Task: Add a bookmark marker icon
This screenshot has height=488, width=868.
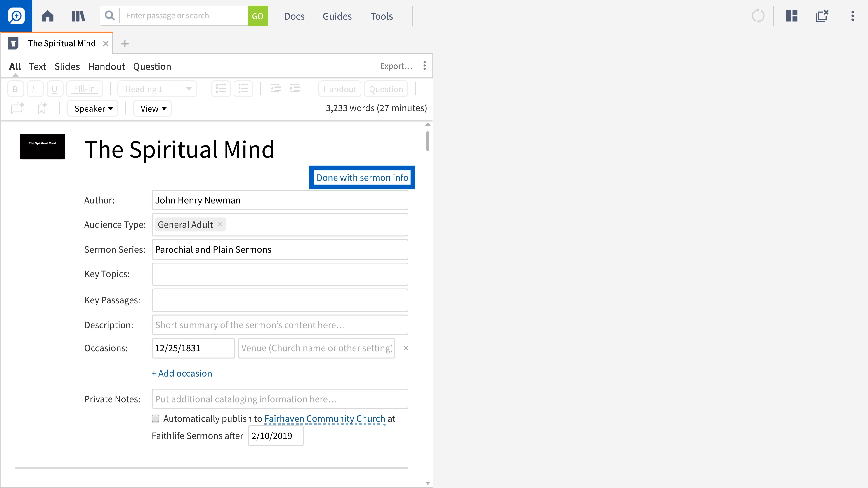Action: click(x=42, y=108)
